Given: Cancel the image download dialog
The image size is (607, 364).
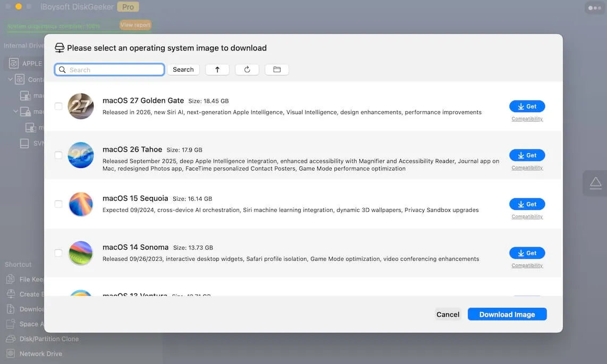Looking at the screenshot, I should pyautogui.click(x=448, y=315).
